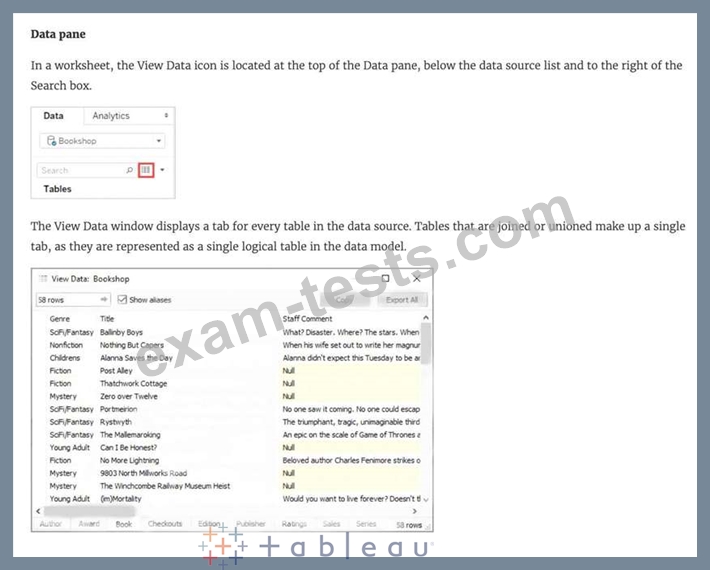Viewport: 710px width, 570px height.
Task: Select The Mallemaroking title cell
Action: 130,435
